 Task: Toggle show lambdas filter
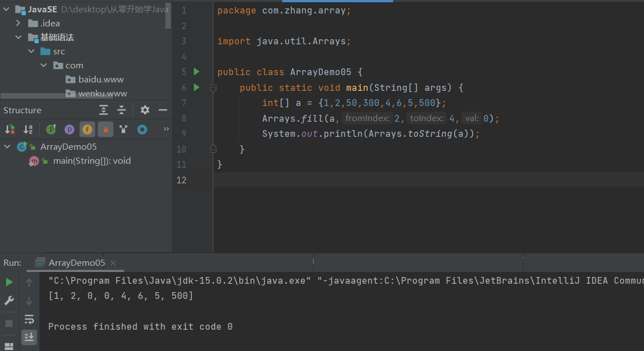142,130
